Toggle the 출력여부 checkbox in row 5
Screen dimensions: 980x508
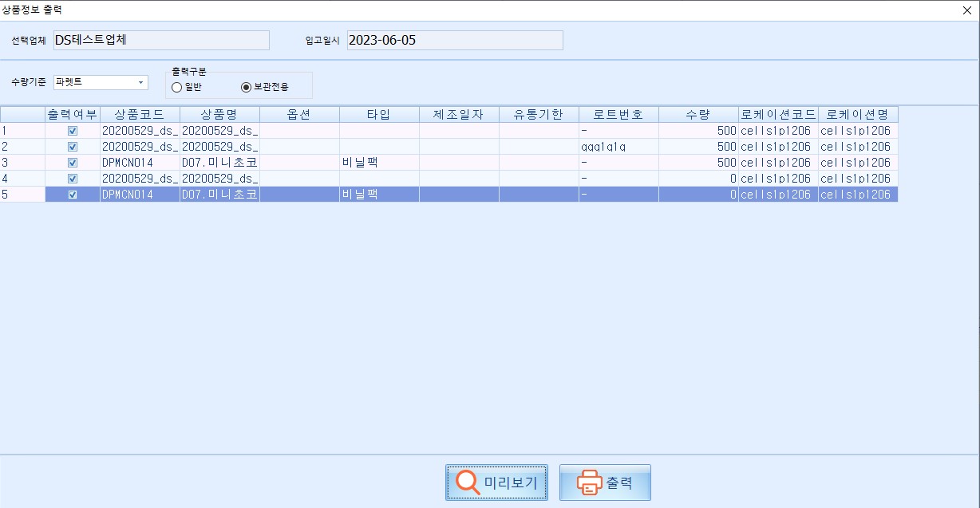(73, 195)
